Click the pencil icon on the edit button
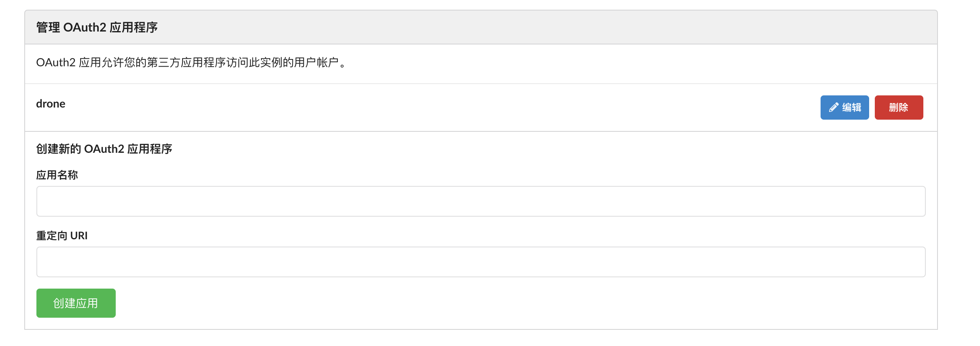The height and width of the screenshot is (346, 980). click(834, 108)
